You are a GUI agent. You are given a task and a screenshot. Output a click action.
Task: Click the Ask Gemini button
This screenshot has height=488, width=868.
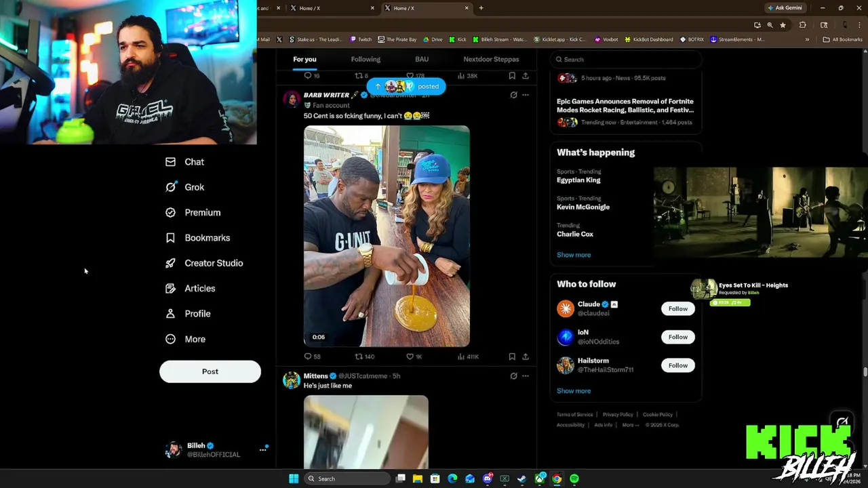[785, 8]
